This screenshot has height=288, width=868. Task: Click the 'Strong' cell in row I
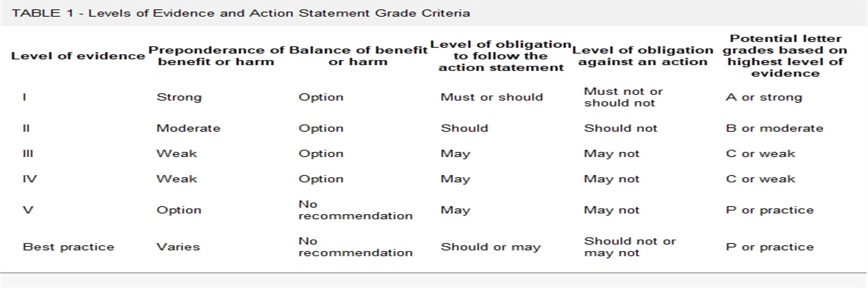click(179, 97)
